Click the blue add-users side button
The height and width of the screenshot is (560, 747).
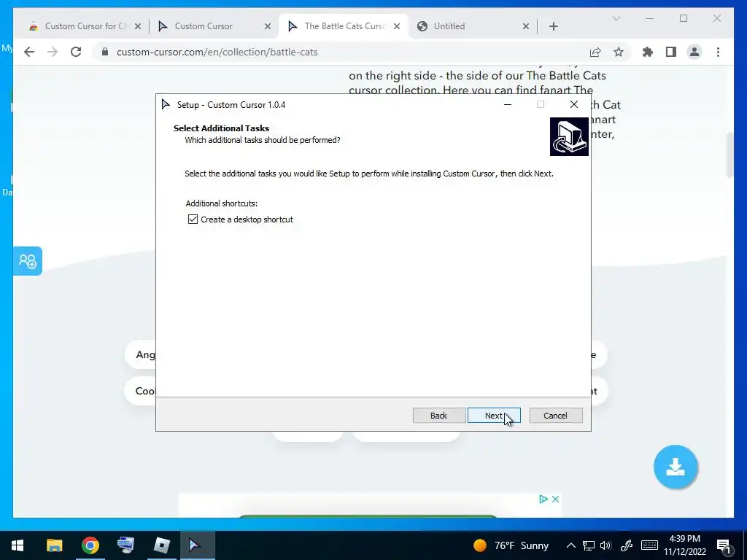tap(28, 261)
